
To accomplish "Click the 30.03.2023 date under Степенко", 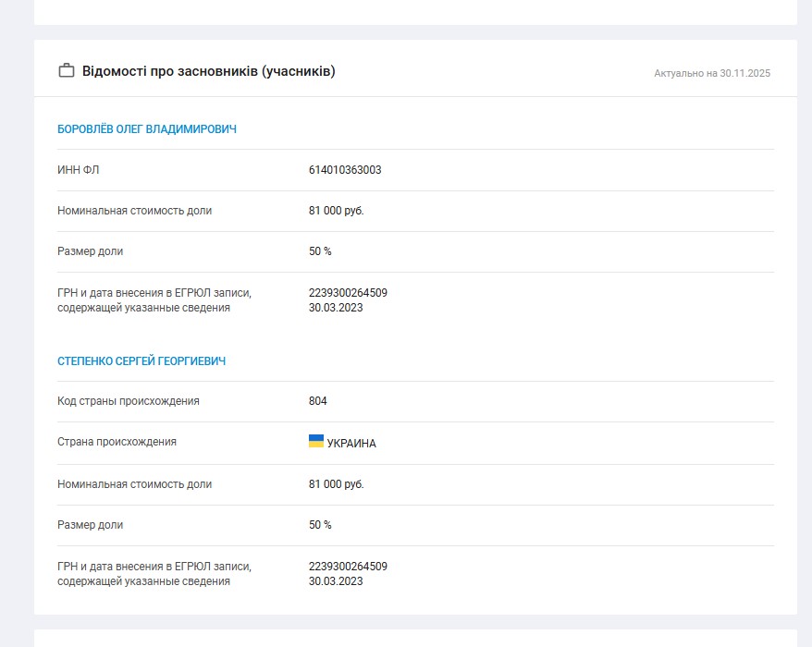I will (x=336, y=581).
